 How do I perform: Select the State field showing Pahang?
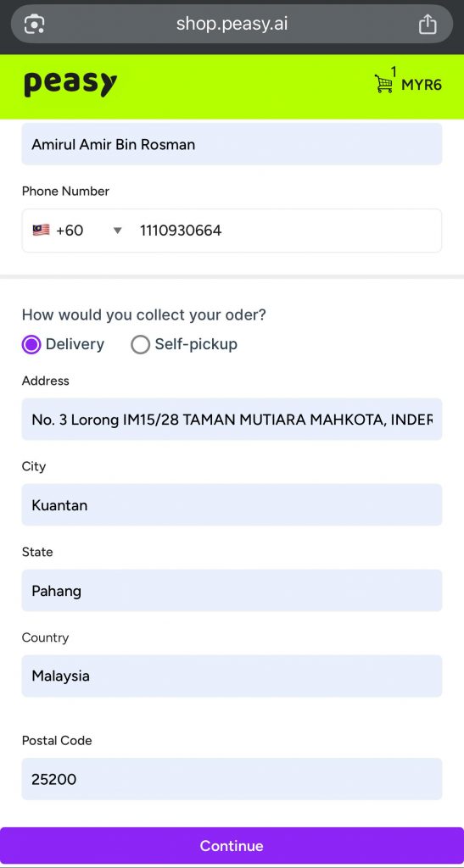(x=232, y=591)
